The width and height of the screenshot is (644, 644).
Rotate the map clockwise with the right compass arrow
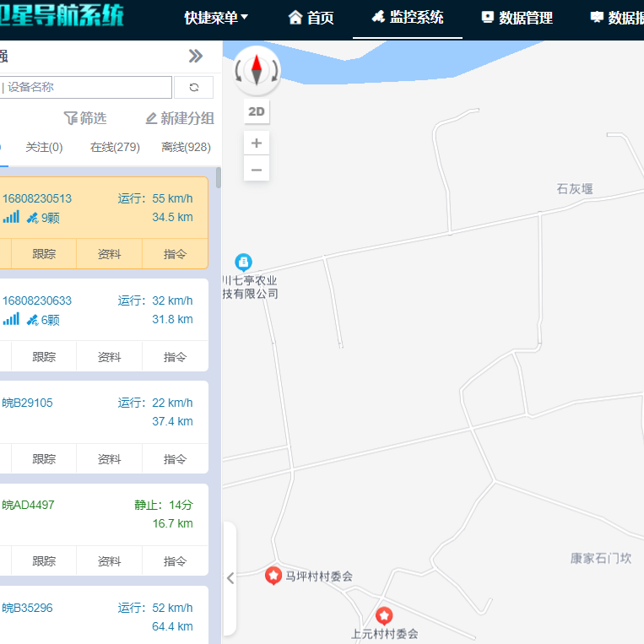[275, 71]
